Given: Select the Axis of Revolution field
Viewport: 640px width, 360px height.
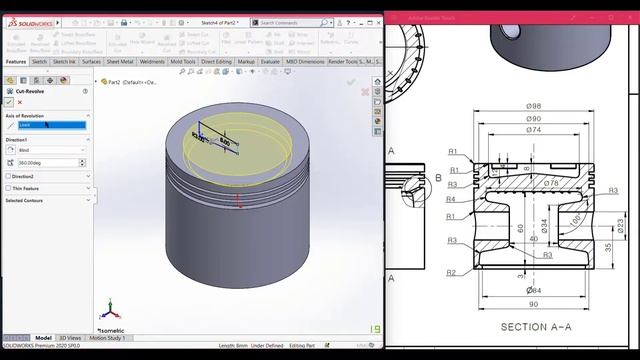Looking at the screenshot, I should point(52,125).
